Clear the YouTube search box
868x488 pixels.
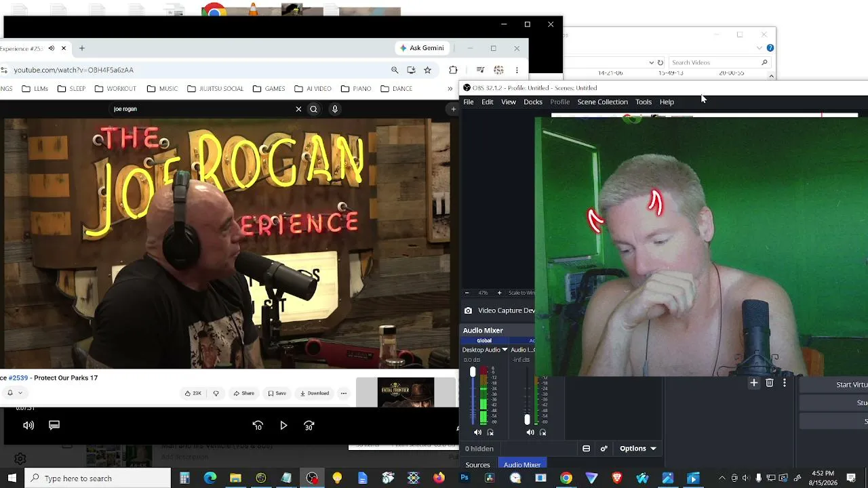click(298, 109)
